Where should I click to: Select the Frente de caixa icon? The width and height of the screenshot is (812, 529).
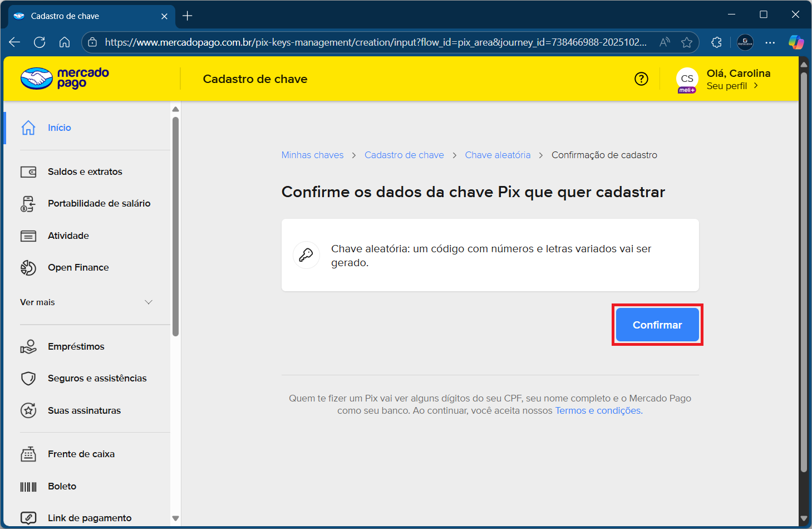28,454
